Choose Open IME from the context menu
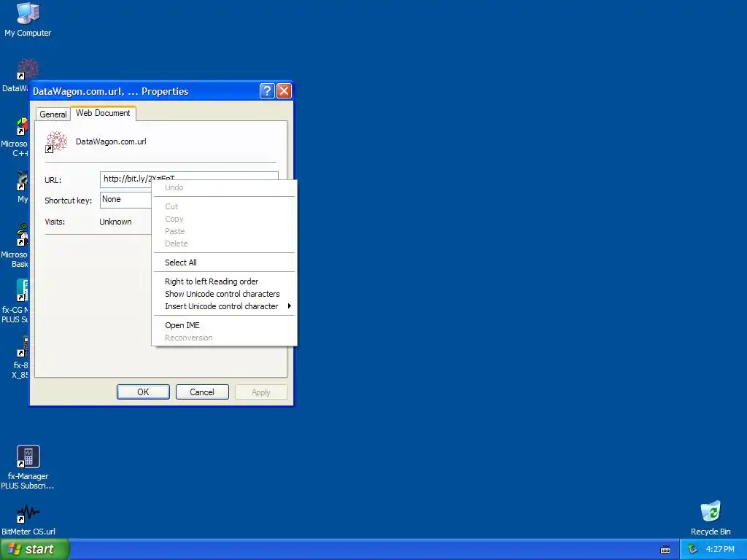The height and width of the screenshot is (560, 747). pyautogui.click(x=224, y=325)
